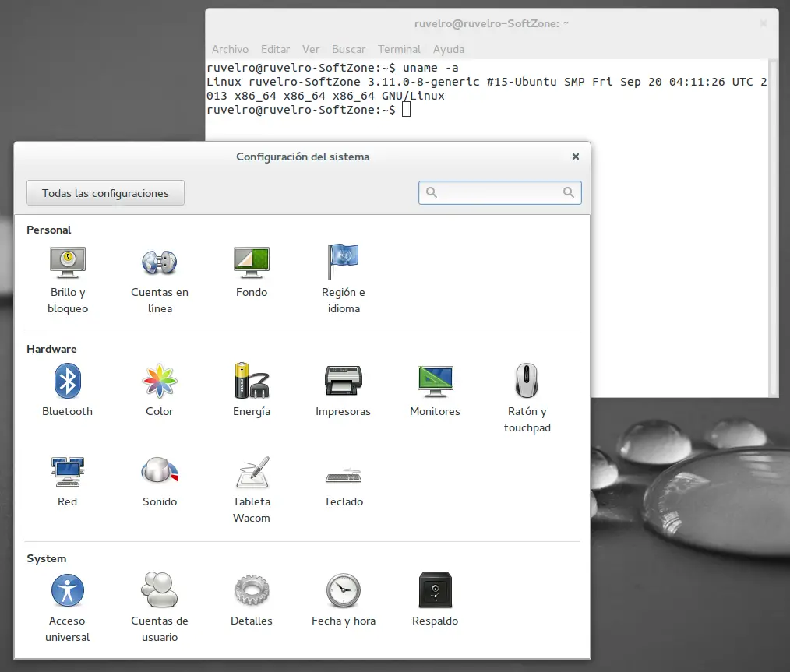Open Red network settings
790x672 pixels.
(68, 481)
